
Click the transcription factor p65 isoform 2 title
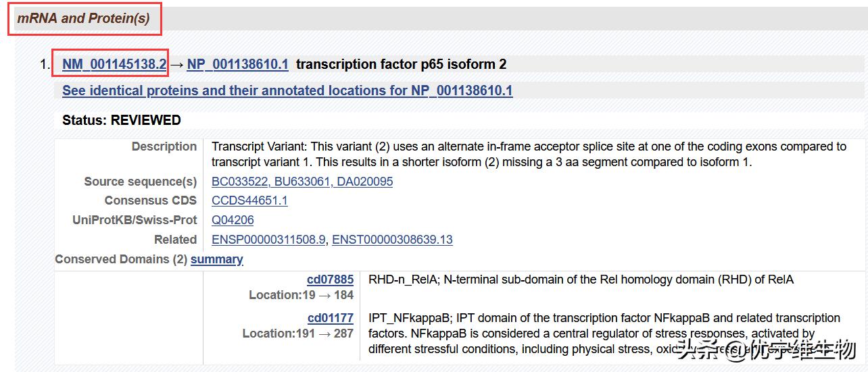401,64
